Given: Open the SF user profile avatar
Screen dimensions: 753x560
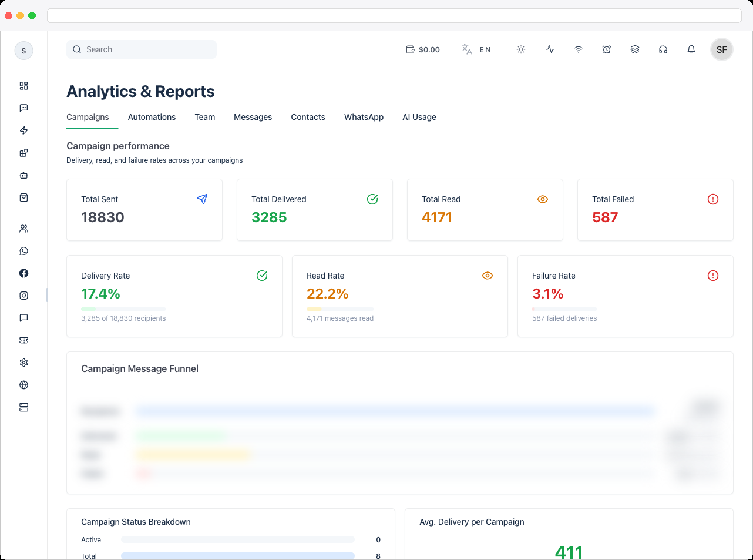Looking at the screenshot, I should click(722, 49).
